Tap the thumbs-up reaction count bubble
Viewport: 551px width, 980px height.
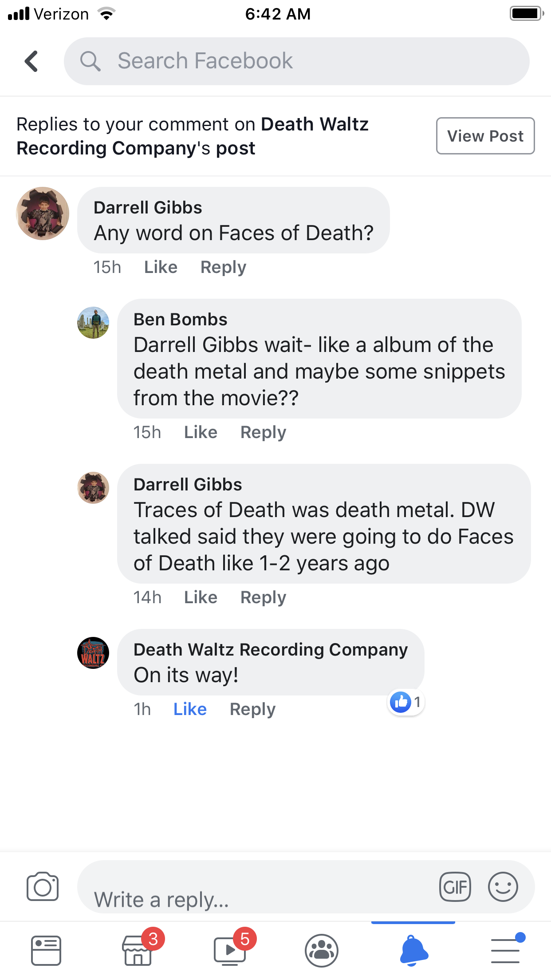point(406,702)
